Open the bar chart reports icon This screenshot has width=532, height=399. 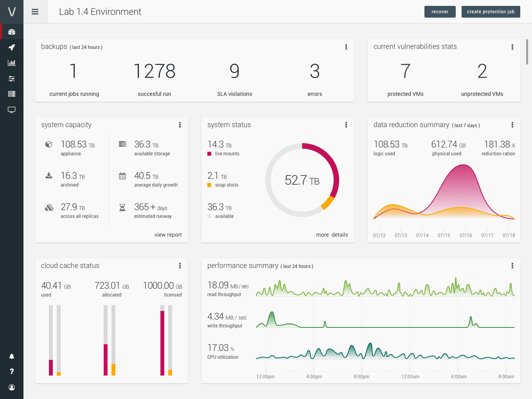click(12, 63)
